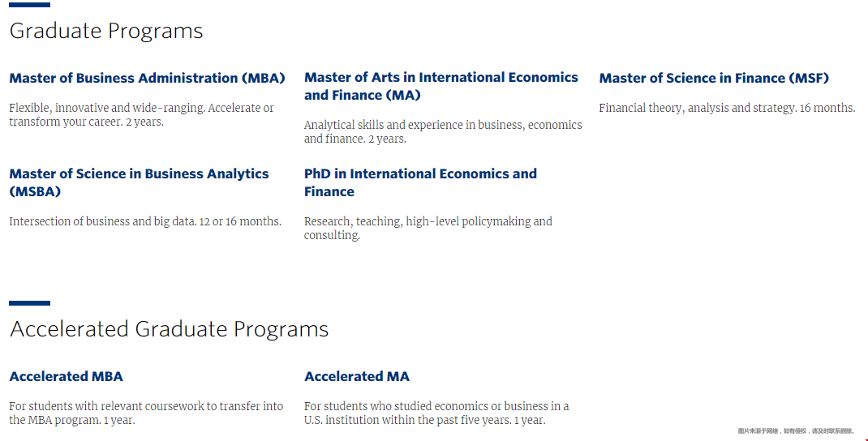
Task: Click the MBA description starting 'Flexible, innovative'
Action: (141, 114)
